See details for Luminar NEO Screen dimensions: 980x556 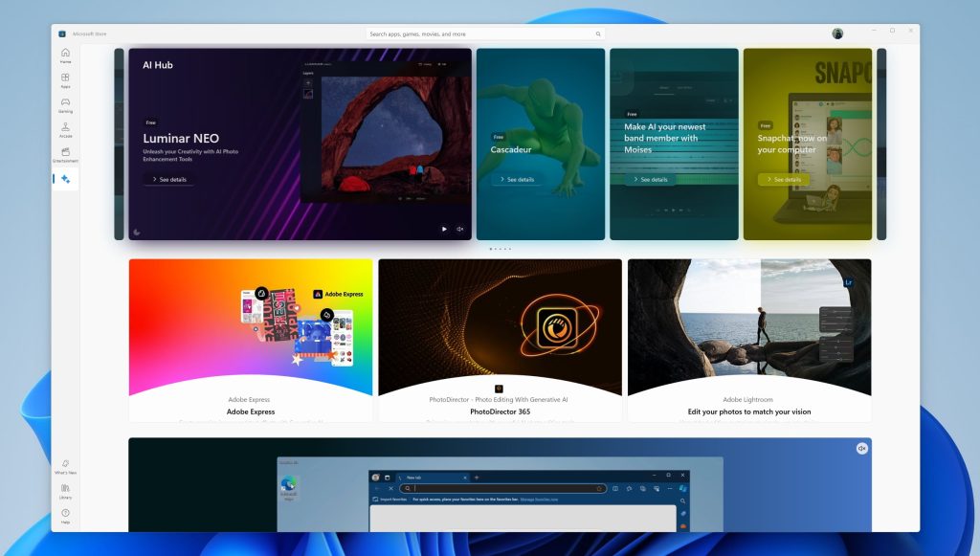[x=169, y=179]
